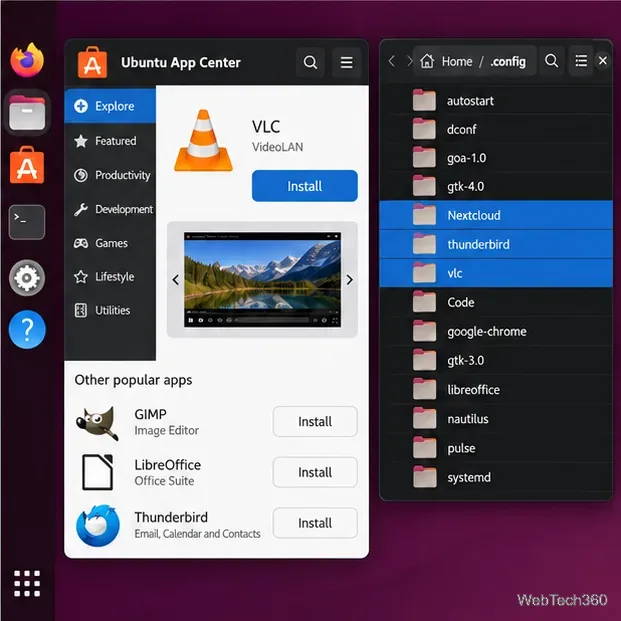Screen dimensions: 621x621
Task: Select the libreoffice folder
Action: point(496,390)
